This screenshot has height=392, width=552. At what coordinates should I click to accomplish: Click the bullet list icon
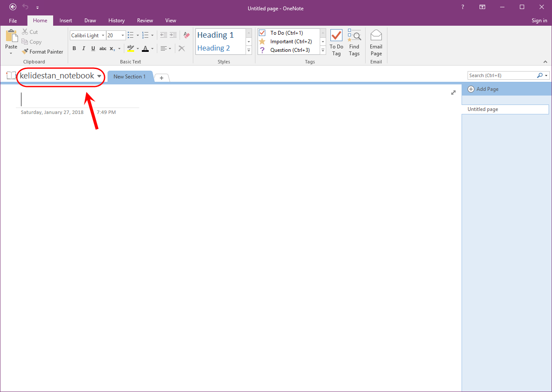131,36
